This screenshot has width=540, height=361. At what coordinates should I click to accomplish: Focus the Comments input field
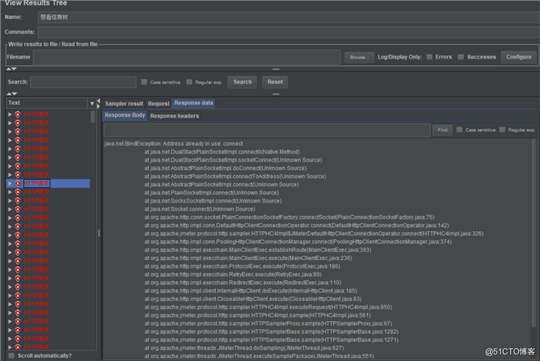coord(289,32)
